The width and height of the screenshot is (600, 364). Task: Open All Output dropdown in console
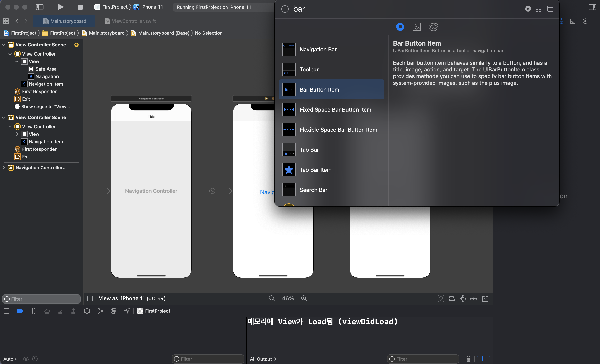coord(263,359)
